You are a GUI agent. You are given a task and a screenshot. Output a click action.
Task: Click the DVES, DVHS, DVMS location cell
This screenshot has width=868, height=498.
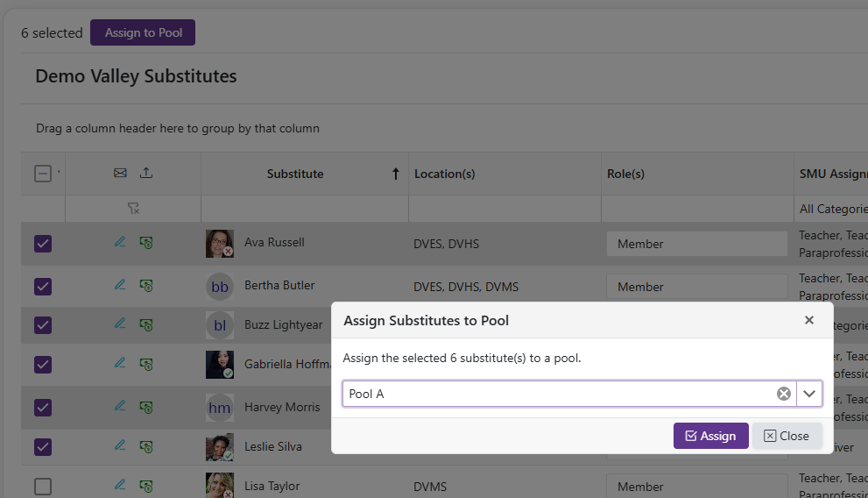466,287
